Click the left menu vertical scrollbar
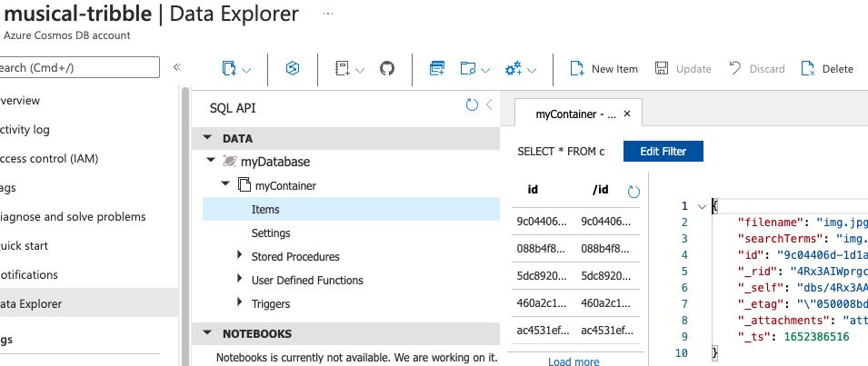The width and height of the screenshot is (868, 366). (x=185, y=225)
